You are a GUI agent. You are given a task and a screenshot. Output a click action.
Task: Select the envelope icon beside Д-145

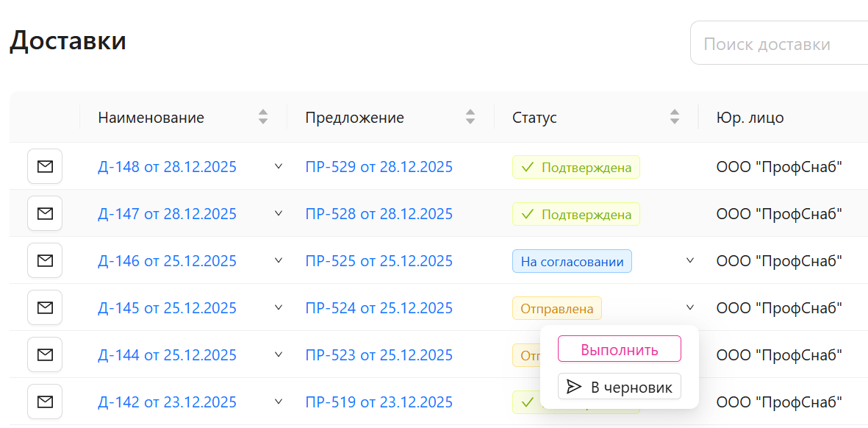tap(45, 307)
